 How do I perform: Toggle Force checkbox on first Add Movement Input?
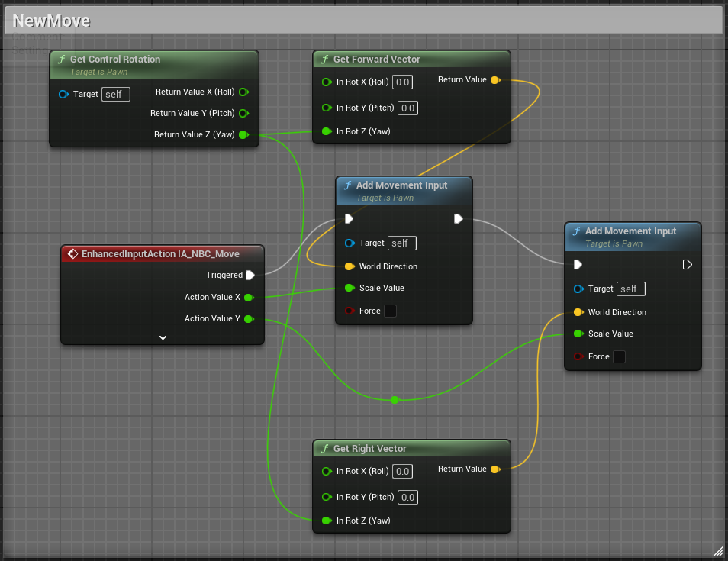pos(390,311)
